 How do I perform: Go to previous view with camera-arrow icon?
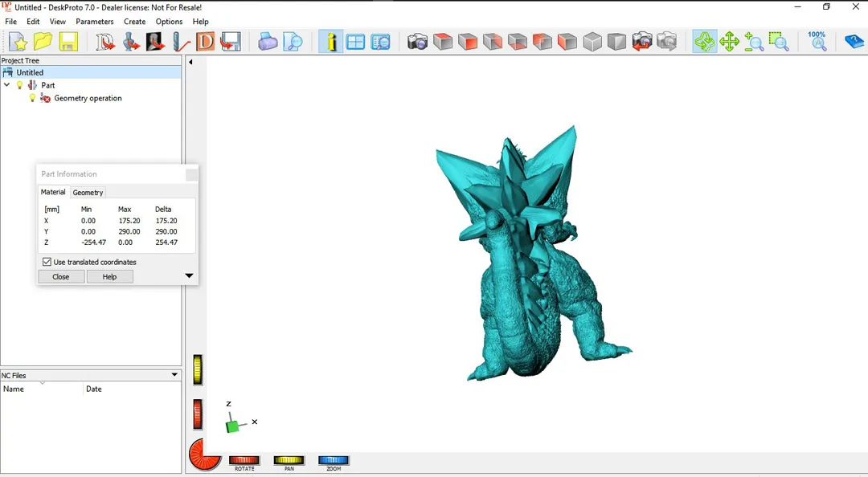pos(642,42)
